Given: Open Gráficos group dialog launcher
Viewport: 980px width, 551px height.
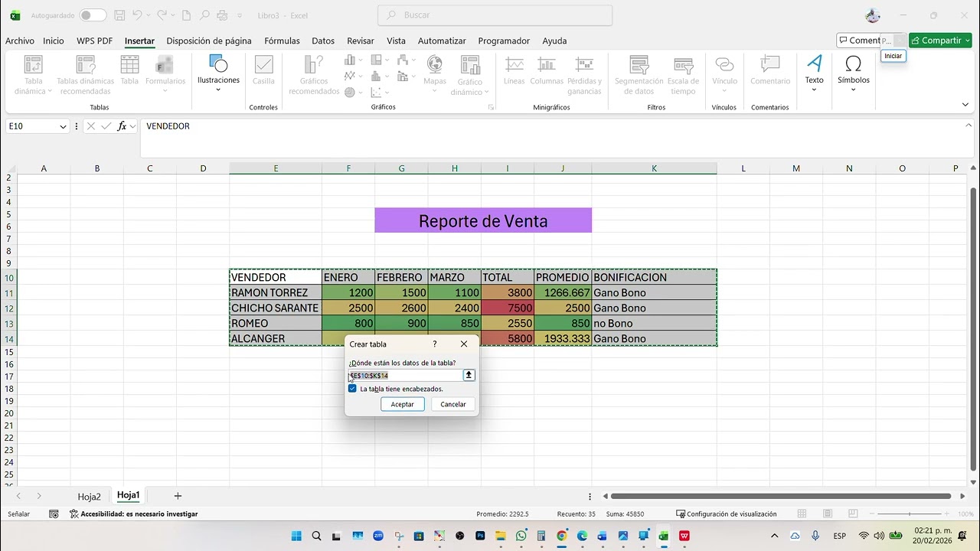Looking at the screenshot, I should point(491,108).
